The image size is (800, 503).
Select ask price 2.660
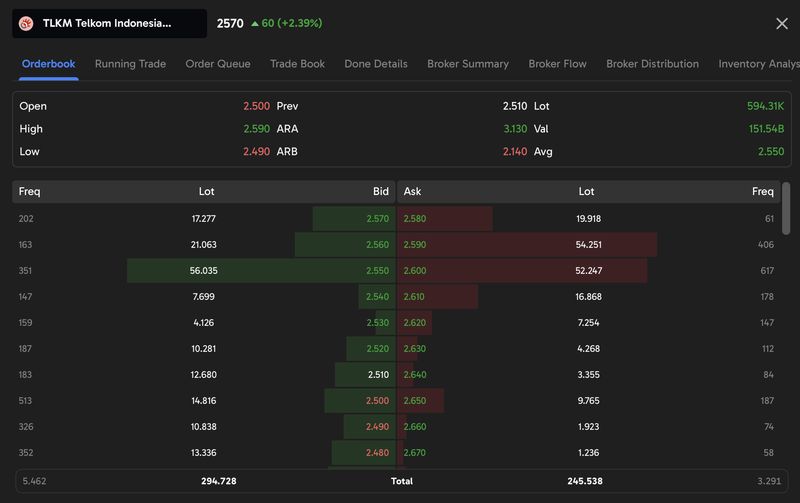(415, 426)
